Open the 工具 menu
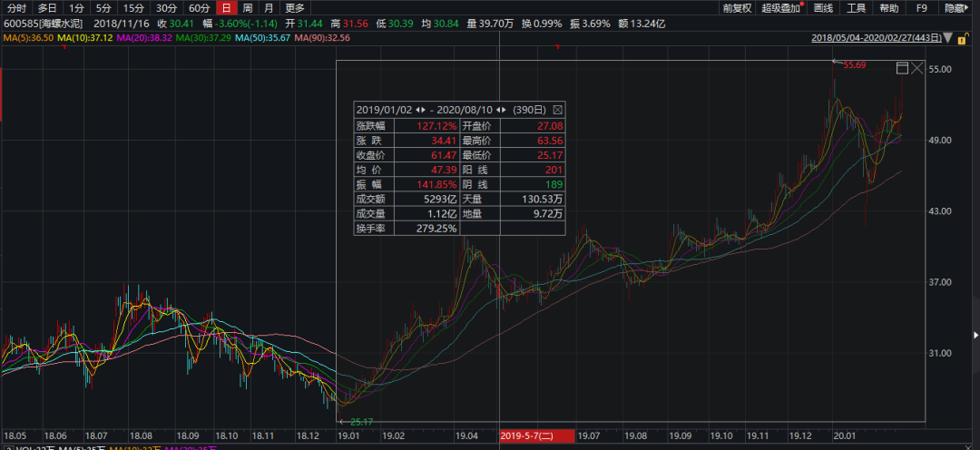980x450 pixels. [856, 8]
